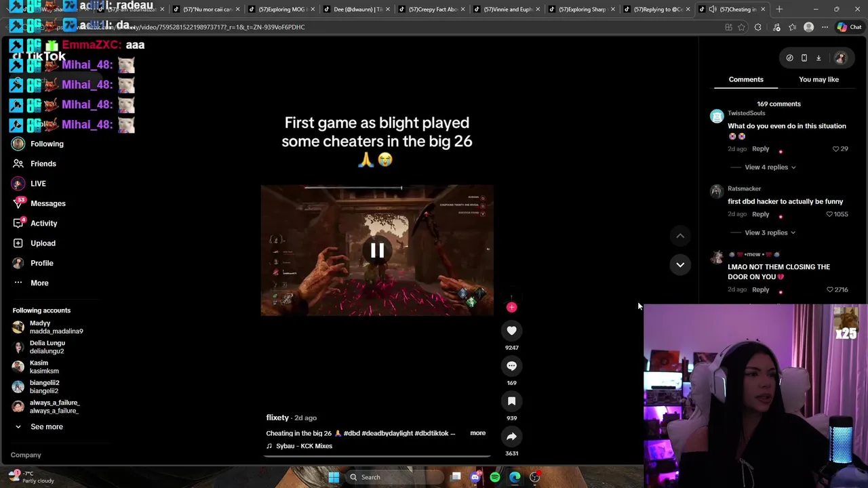868x488 pixels.
Task: Like the LMAO door comment heart
Action: [830, 290]
